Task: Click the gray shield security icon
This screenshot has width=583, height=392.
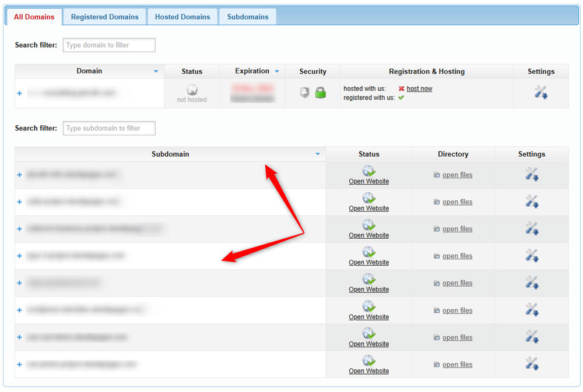Action: (304, 92)
